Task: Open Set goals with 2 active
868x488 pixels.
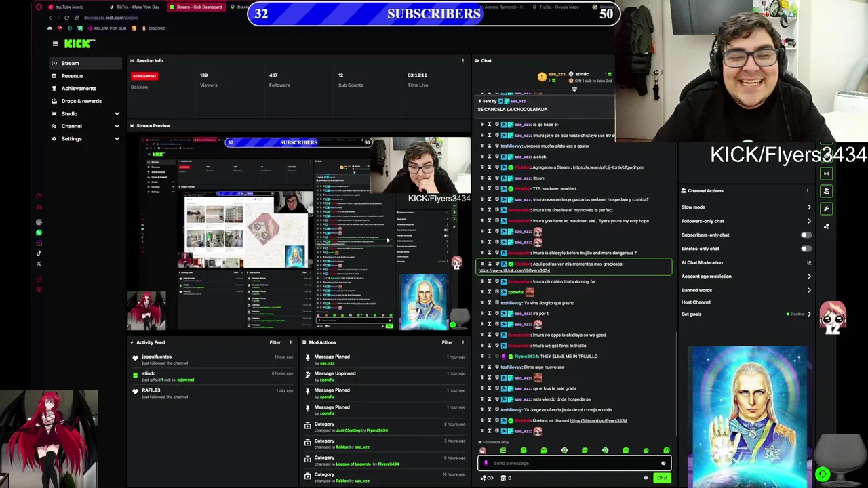Action: point(746,314)
